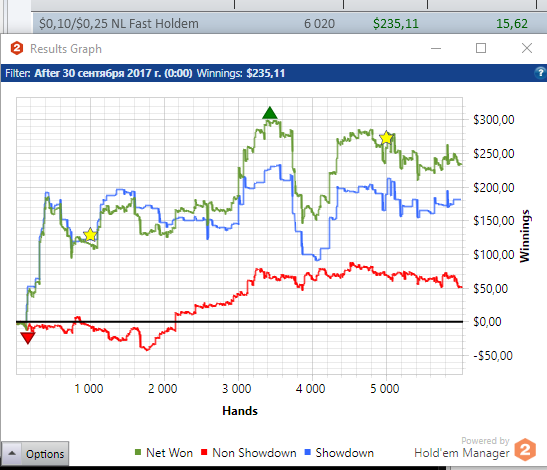The width and height of the screenshot is (547, 470).
Task: Click the Winnings: $235,11 summary text
Action: (x=241, y=73)
